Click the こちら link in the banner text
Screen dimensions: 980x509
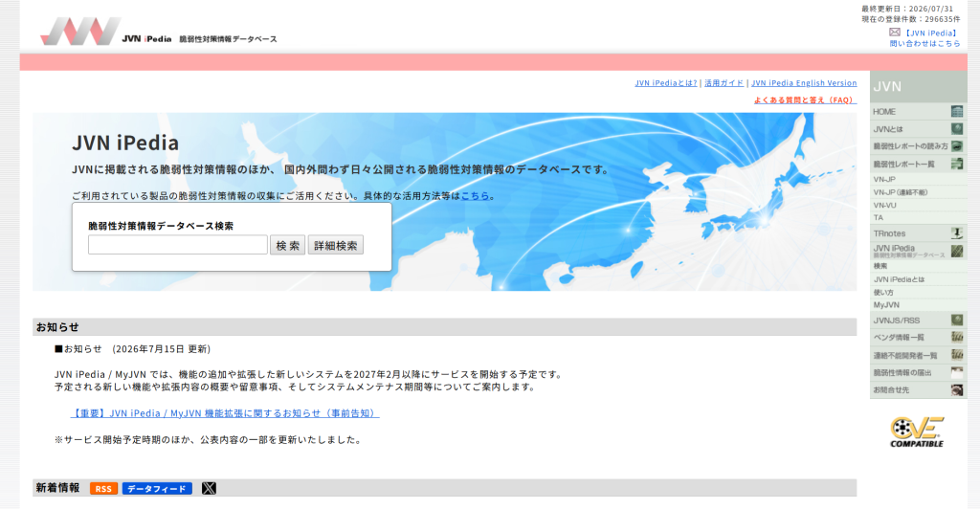point(475,195)
